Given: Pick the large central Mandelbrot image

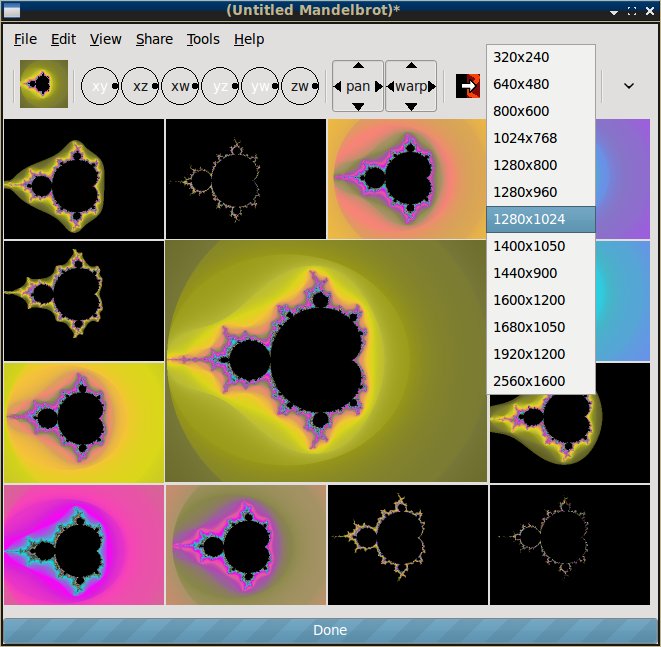Looking at the screenshot, I should 326,361.
